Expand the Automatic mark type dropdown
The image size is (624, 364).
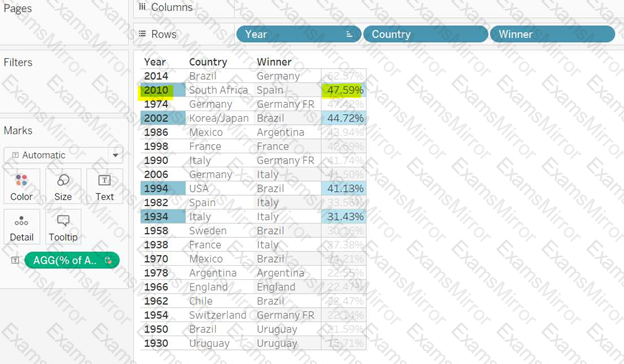[115, 155]
